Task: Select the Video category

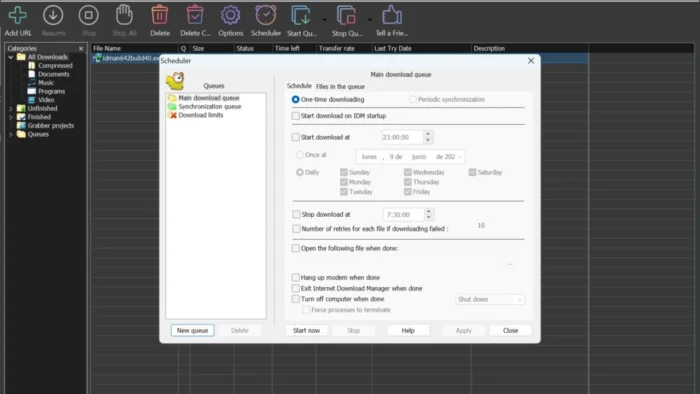Action: [41, 100]
